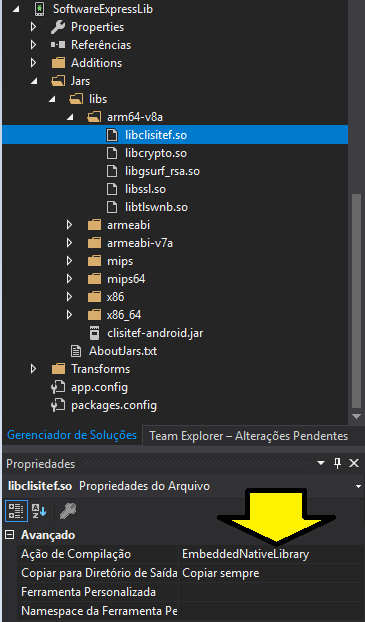
Task: Expand the x86_64 folder
Action: 69,315
